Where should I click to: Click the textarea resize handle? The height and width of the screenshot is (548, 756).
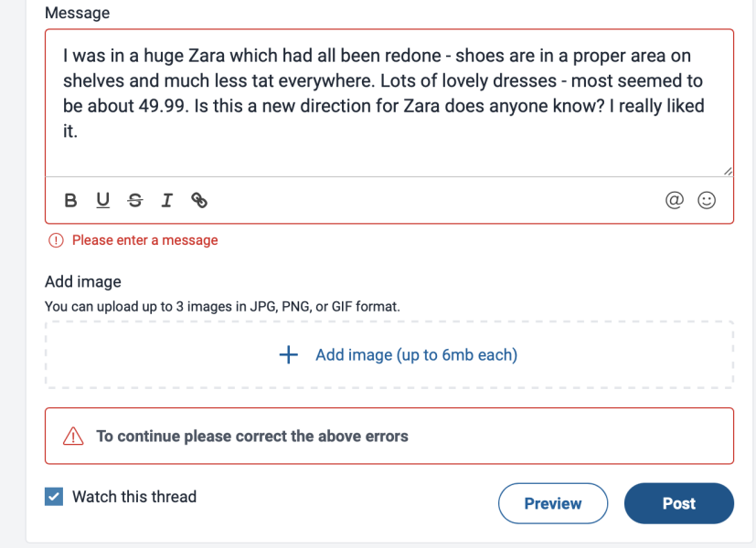(x=727, y=170)
